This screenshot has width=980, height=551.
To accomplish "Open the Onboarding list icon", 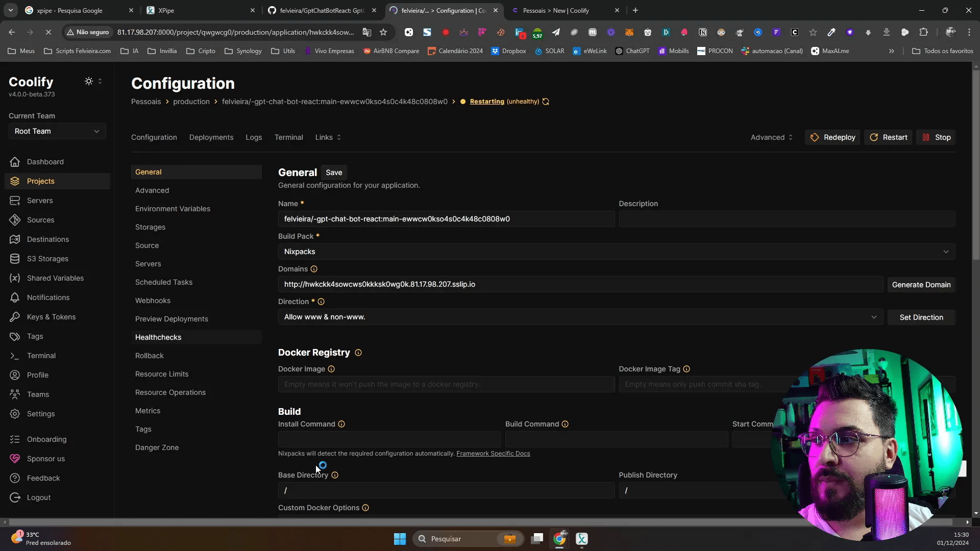I will (15, 439).
